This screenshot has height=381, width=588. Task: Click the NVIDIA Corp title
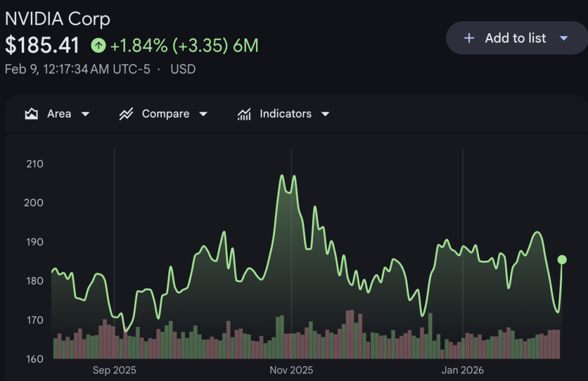tap(57, 18)
